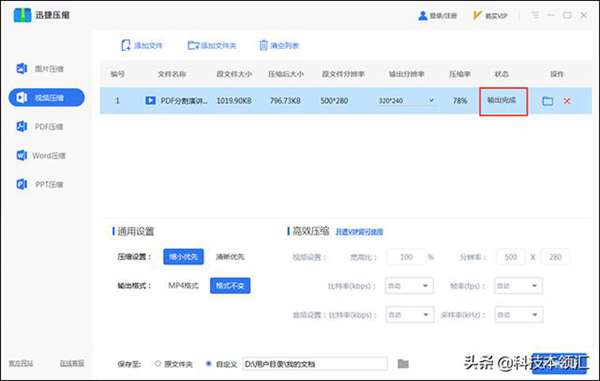Click the video play icon beside PDF分割 filename
600x381 pixels.
point(150,101)
